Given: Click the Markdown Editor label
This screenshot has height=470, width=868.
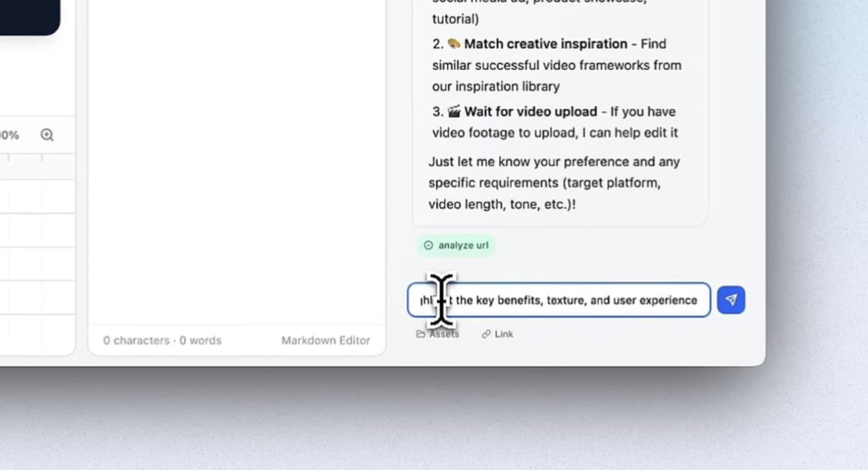Looking at the screenshot, I should pyautogui.click(x=325, y=340).
